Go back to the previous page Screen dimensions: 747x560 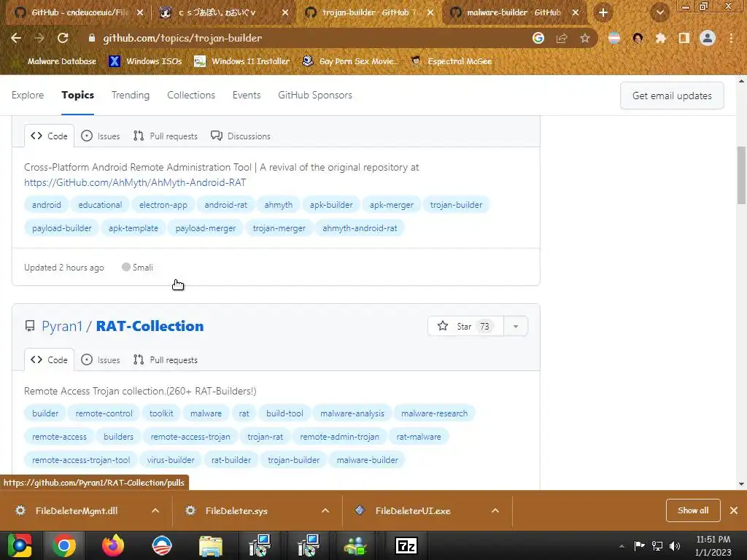tap(16, 38)
